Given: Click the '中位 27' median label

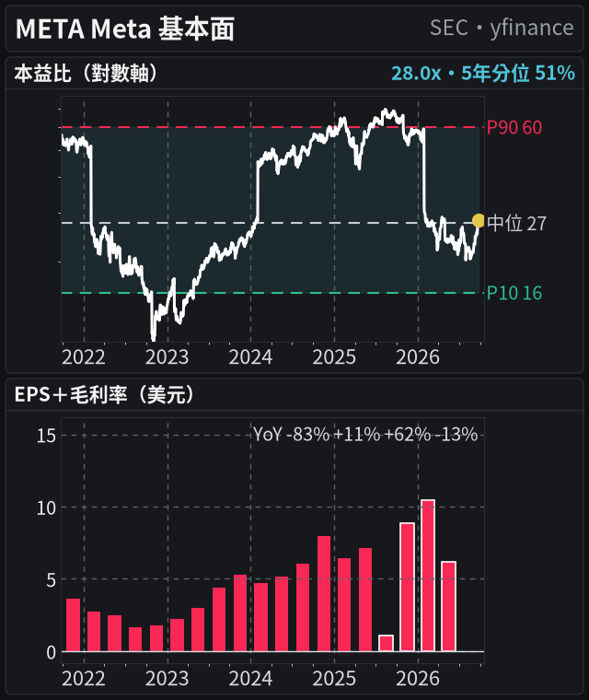Looking at the screenshot, I should pos(516,223).
